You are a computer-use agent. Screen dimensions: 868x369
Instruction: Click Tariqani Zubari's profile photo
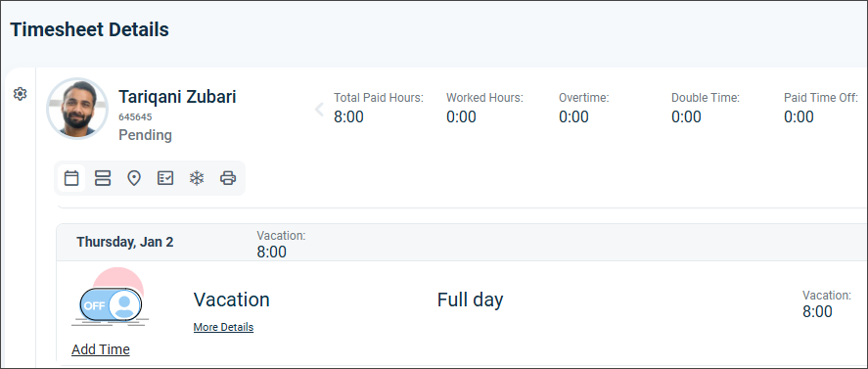tap(77, 108)
